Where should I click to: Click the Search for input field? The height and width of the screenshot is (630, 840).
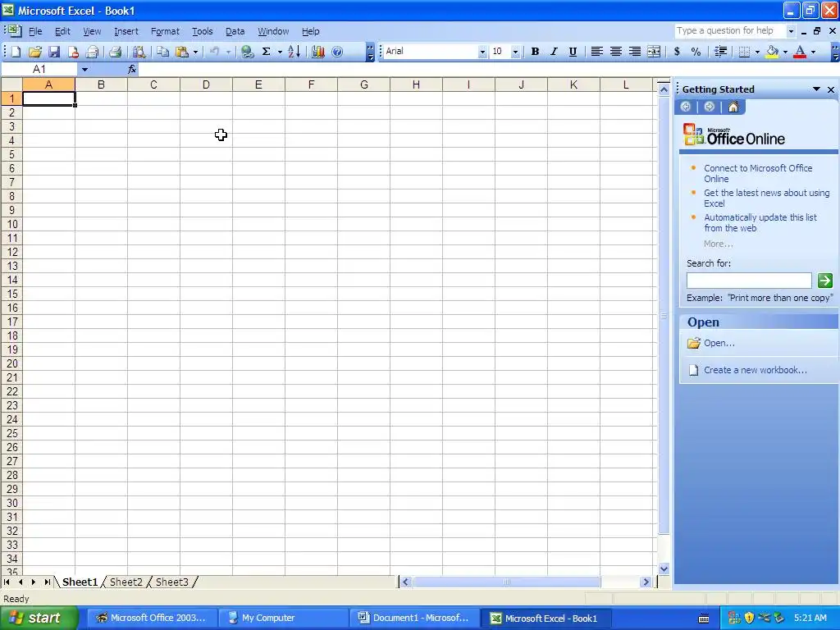pos(749,281)
